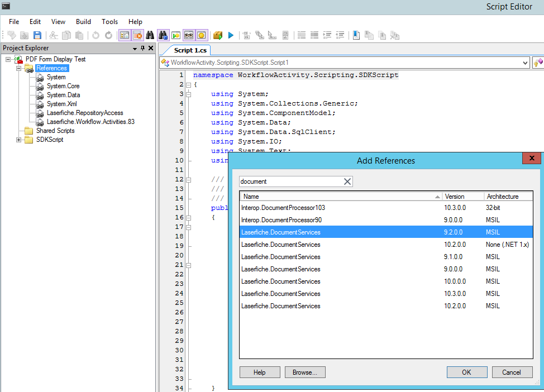Screen dimensions: 544x392
Task: Switch to the Script 1.cs tab
Action: pos(190,50)
